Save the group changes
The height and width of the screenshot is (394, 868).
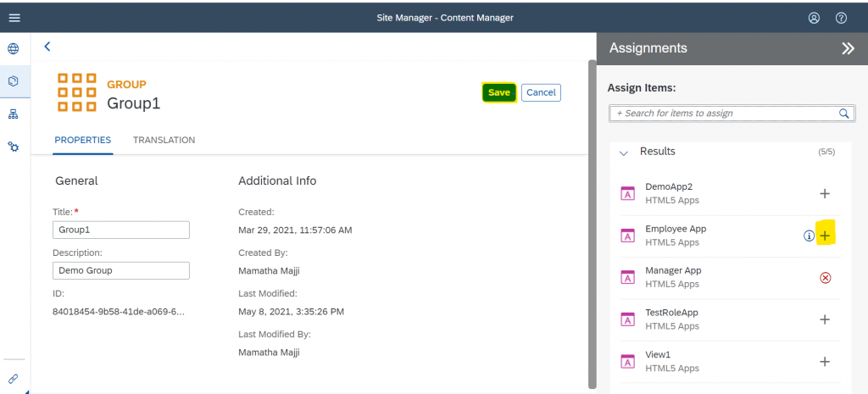pos(498,92)
